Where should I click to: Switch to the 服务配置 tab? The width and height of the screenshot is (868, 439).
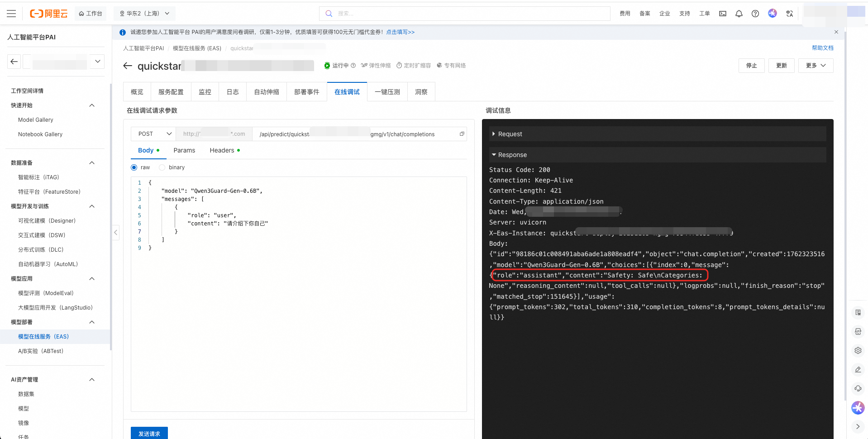pos(171,92)
